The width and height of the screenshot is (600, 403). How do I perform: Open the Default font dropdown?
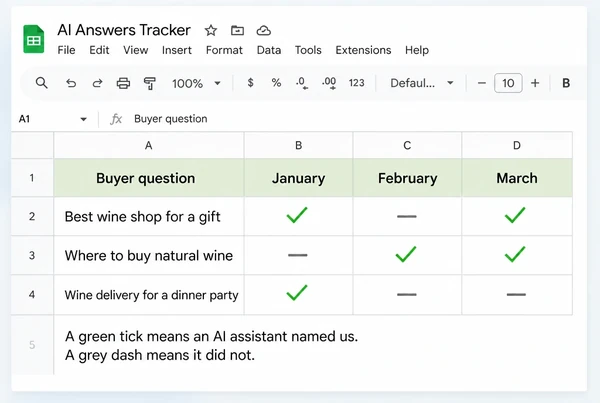[x=422, y=83]
